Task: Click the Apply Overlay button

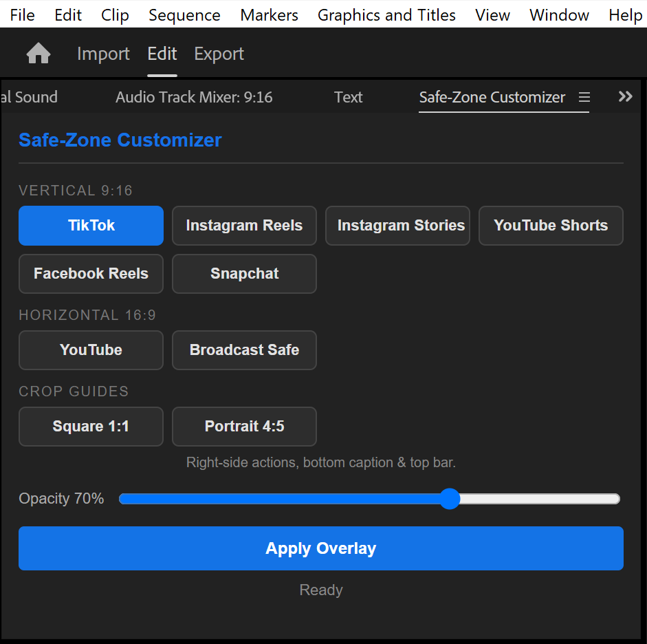Action: (x=321, y=548)
